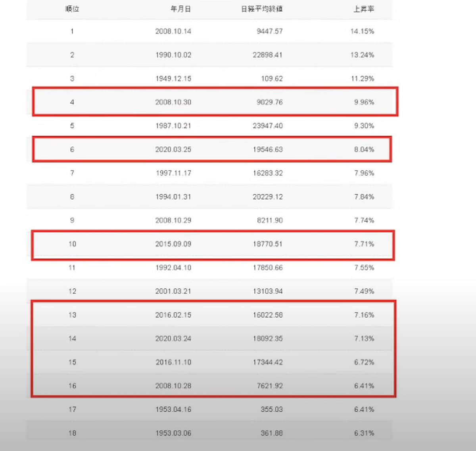Click the 7.13% rise rate cell
Screen dimensions: 476x451
(x=364, y=338)
